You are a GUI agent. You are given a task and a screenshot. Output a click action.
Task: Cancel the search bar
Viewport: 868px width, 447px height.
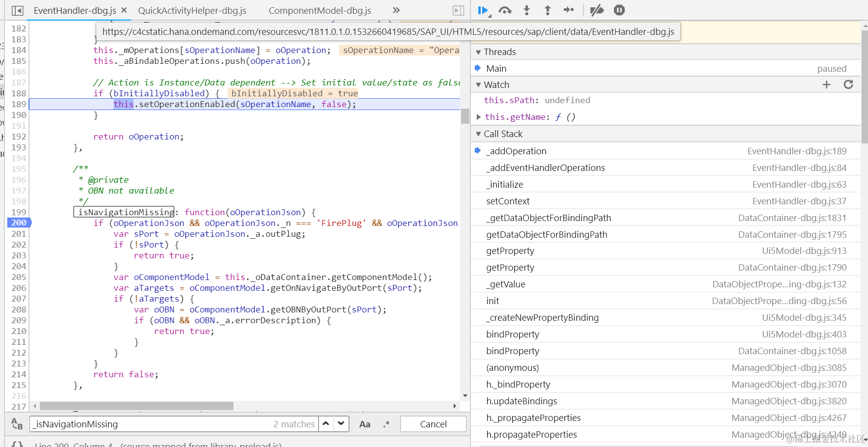(433, 424)
